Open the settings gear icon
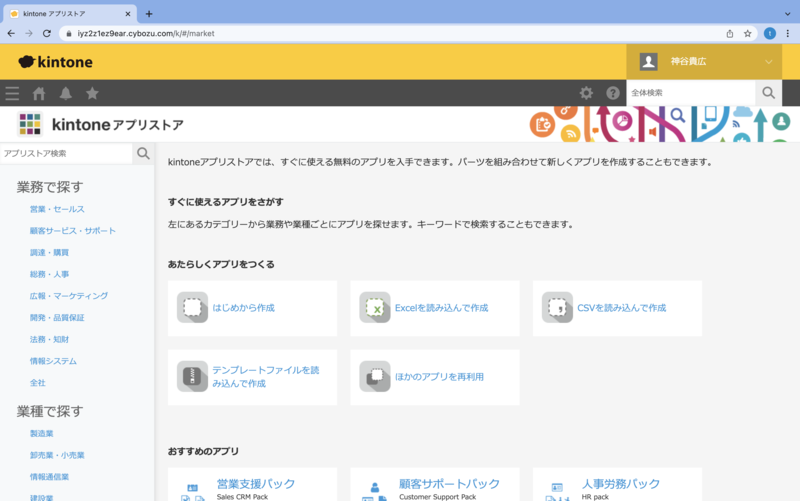Screen dimensions: 800x501 coord(586,93)
